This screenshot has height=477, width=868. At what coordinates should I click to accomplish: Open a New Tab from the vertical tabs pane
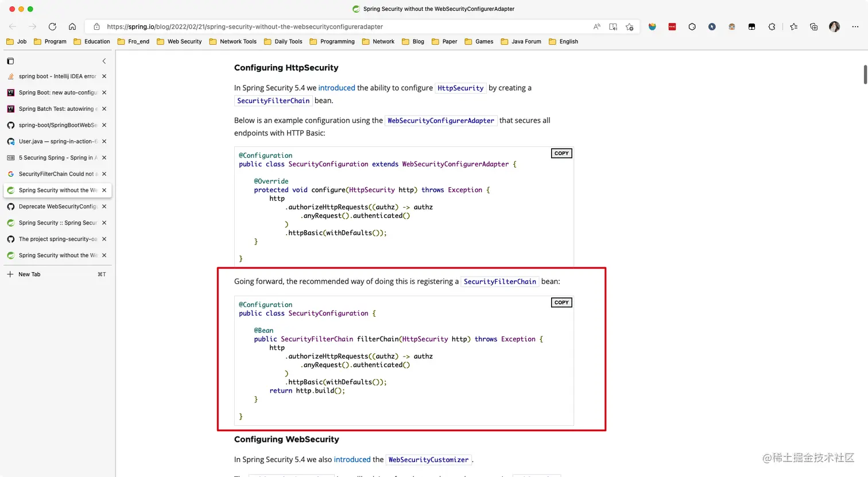pos(57,274)
